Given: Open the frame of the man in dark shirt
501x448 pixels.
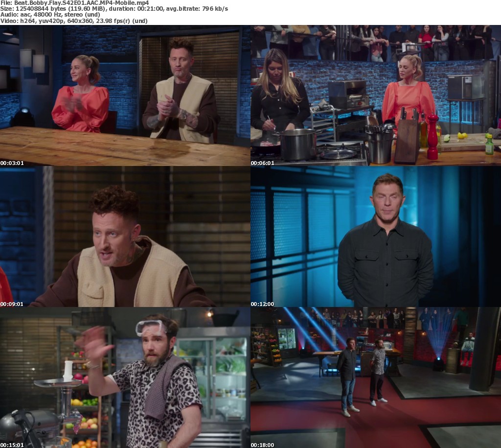Looking at the screenshot, I should pos(376,236).
